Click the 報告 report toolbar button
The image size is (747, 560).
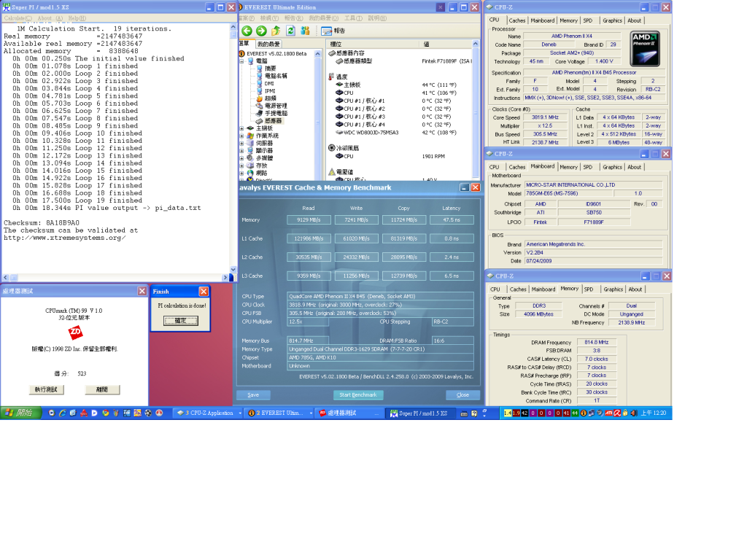333,31
